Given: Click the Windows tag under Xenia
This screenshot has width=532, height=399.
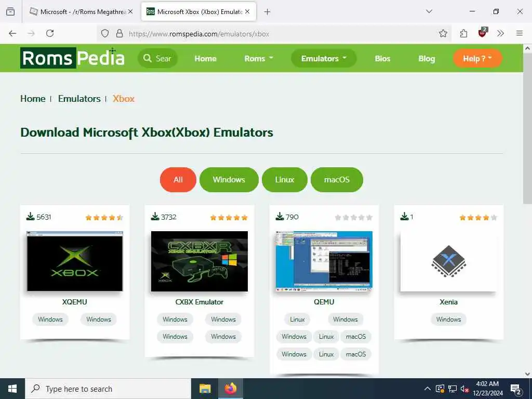Looking at the screenshot, I should 448,320.
